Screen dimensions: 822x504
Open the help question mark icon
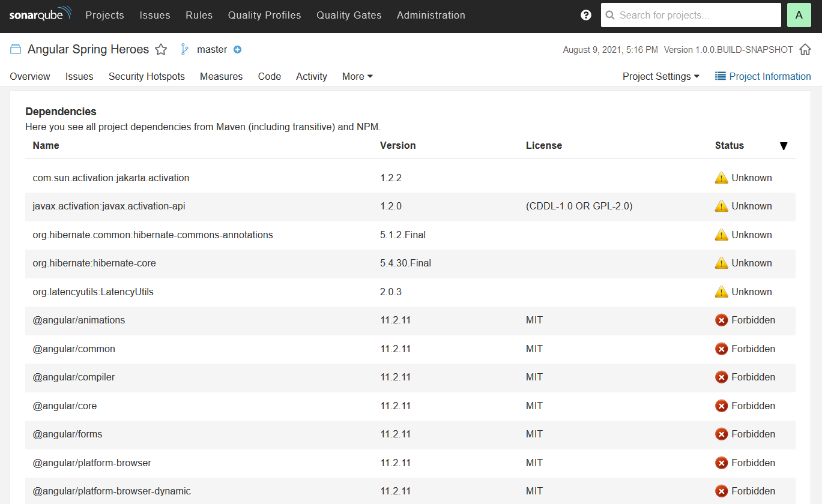tap(586, 15)
